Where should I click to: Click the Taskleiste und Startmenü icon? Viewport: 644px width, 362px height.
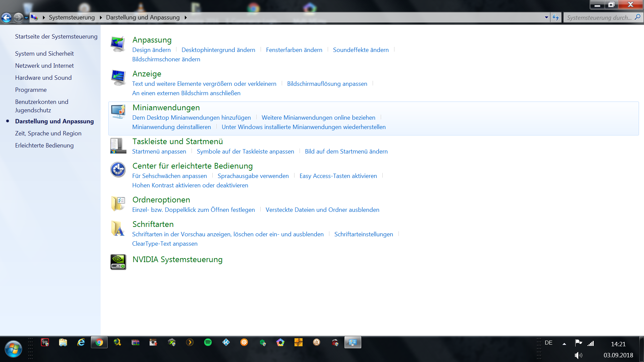point(118,146)
